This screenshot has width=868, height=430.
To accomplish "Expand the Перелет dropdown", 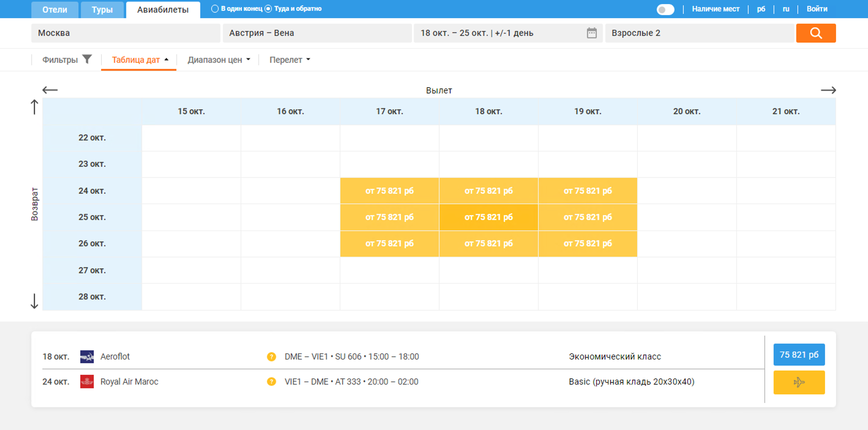I will (290, 60).
